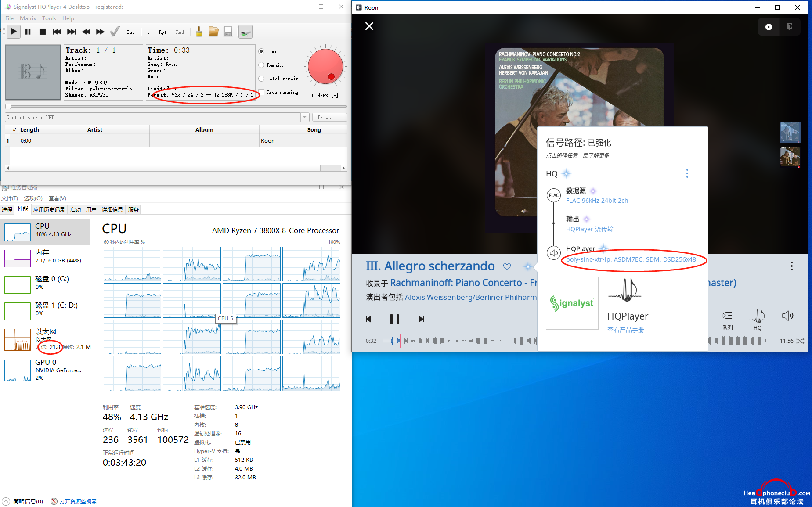Screen dimensions: 812x507
Task: Click the poly-sinc-xtr-lp, ASDM7EC, SDM link
Action: point(631,259)
